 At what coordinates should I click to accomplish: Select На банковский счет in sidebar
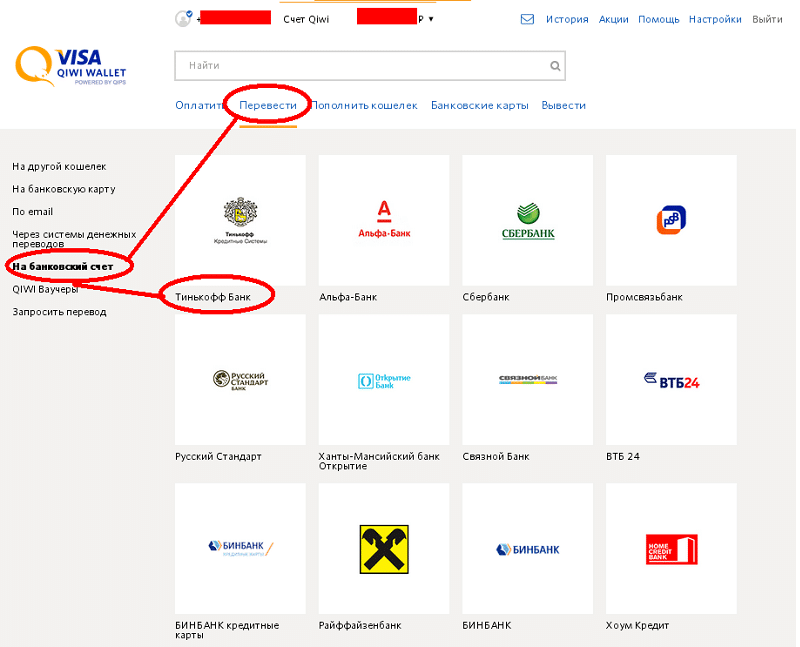pos(63,266)
